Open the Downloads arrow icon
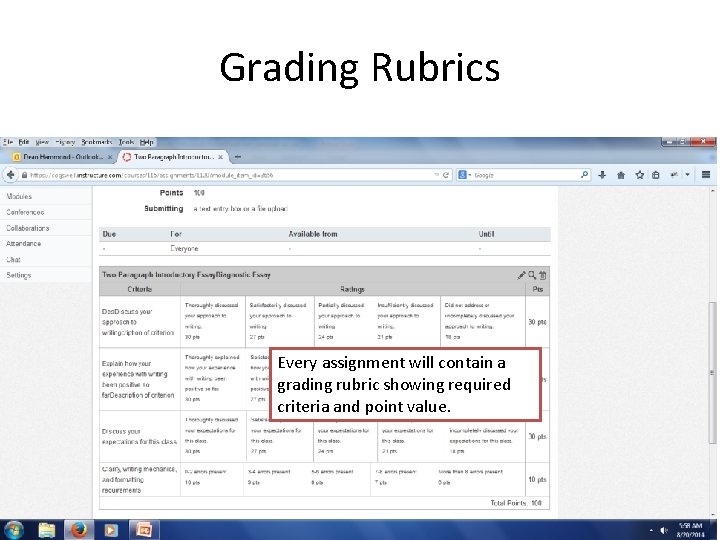The width and height of the screenshot is (720, 540). coord(602,175)
